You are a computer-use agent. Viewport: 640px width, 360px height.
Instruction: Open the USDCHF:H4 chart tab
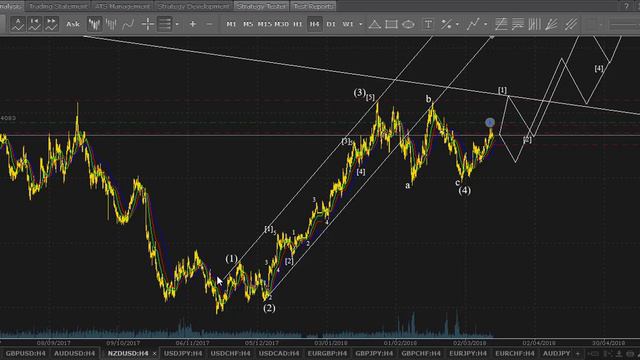tap(230, 353)
